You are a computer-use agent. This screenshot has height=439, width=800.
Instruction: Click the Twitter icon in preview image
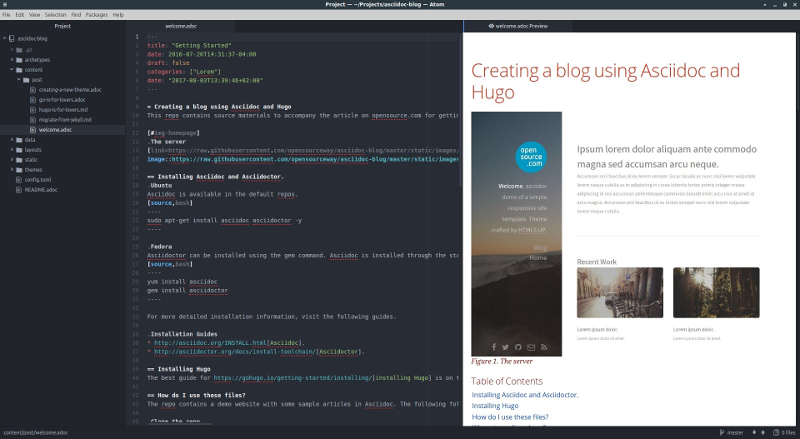(505, 347)
